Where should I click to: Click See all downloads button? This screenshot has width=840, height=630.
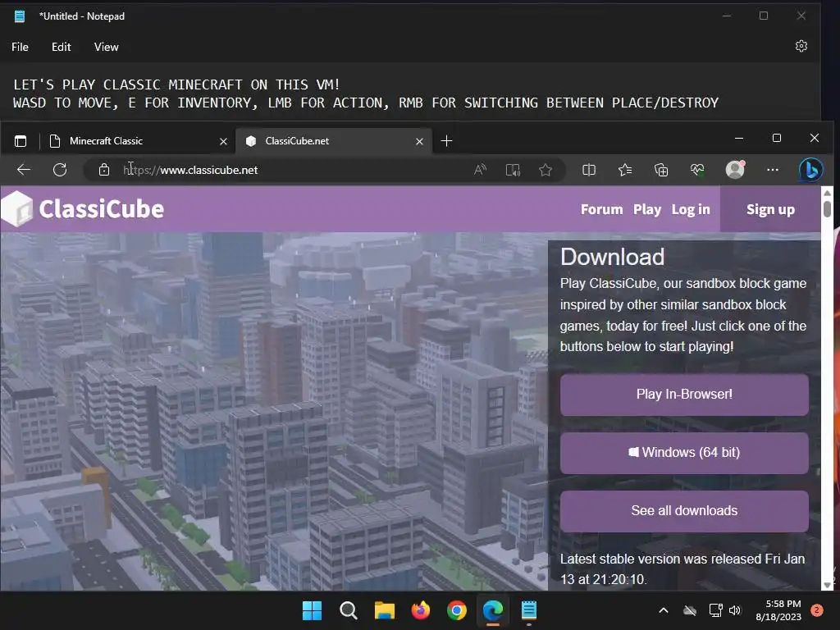(684, 511)
